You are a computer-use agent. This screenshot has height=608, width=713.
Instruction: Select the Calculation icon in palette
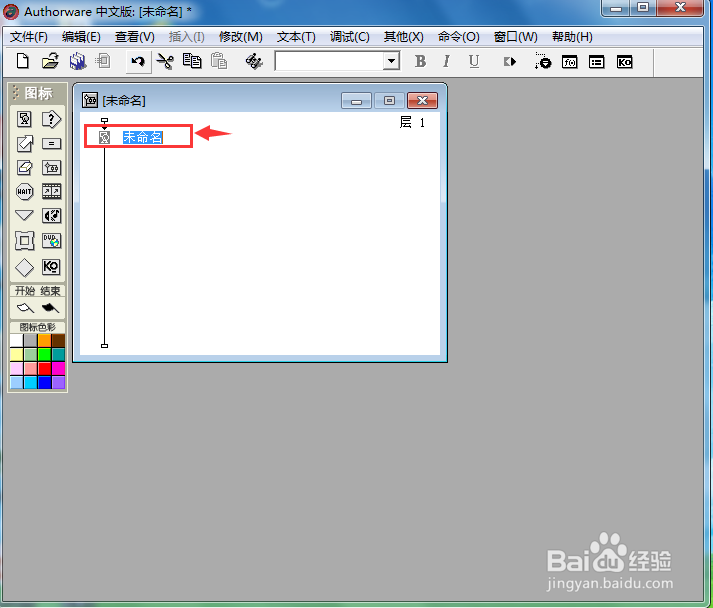51,144
